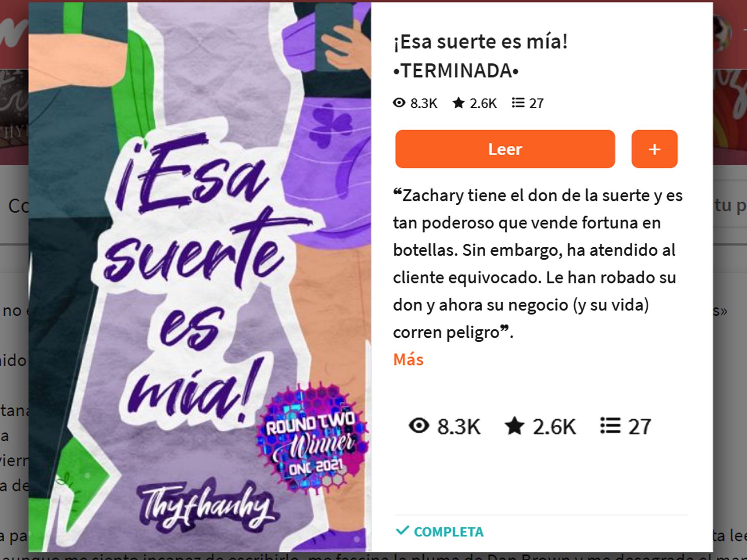The height and width of the screenshot is (560, 747).
Task: Click the large eye reads icon
Action: [x=419, y=425]
